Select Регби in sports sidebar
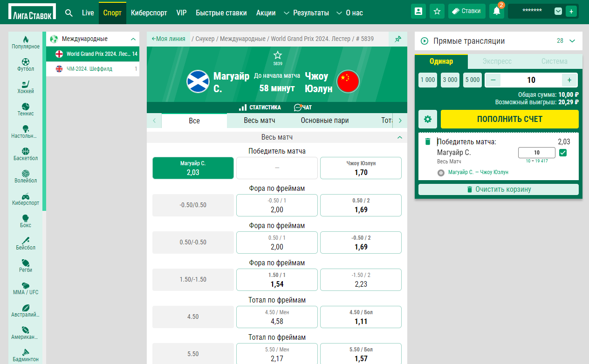The image size is (589, 364). (x=26, y=265)
